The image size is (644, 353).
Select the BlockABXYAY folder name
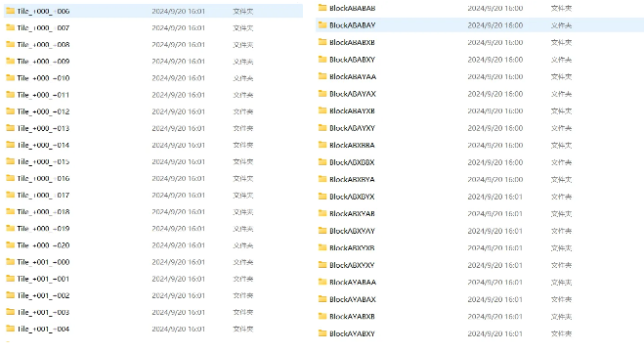click(353, 231)
